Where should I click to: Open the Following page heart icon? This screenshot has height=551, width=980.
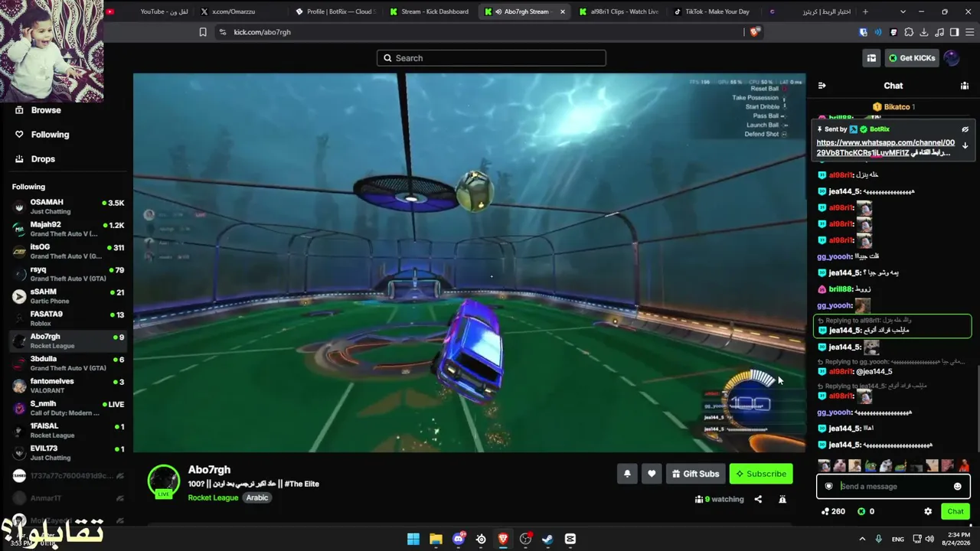19,135
